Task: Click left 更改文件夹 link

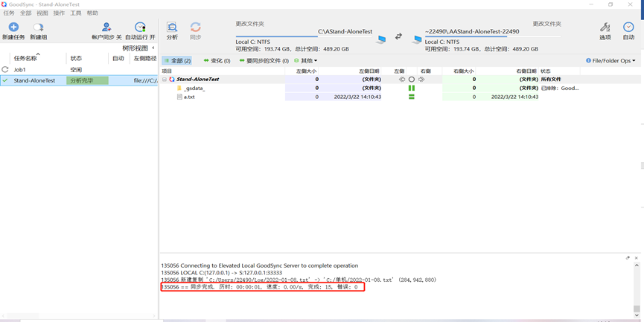Action: 249,25
